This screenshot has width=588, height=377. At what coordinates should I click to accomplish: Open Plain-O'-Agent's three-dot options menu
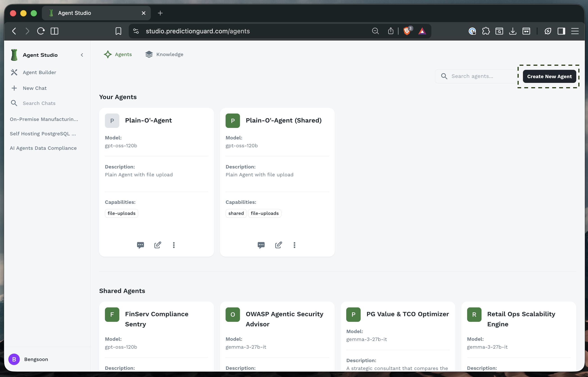pos(174,245)
